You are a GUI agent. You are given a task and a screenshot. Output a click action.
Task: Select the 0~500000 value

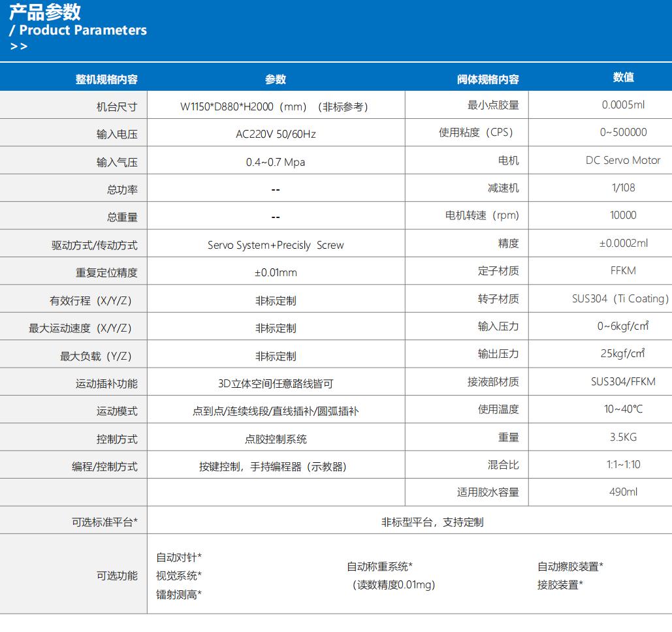(623, 133)
